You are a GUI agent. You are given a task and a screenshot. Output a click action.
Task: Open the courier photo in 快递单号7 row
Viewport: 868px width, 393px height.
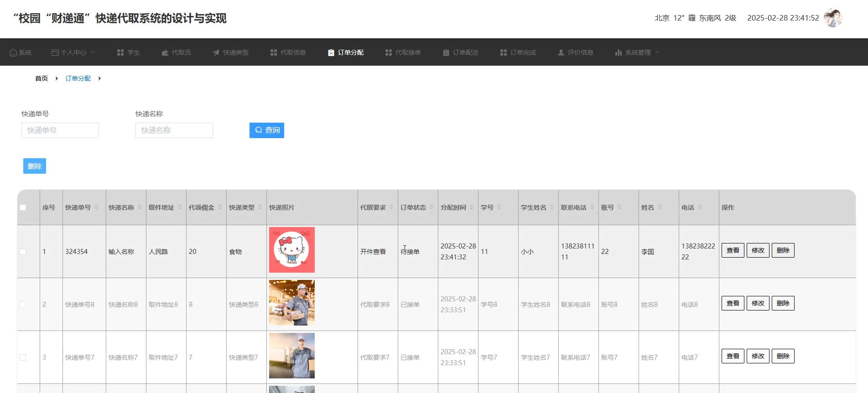pyautogui.click(x=292, y=356)
